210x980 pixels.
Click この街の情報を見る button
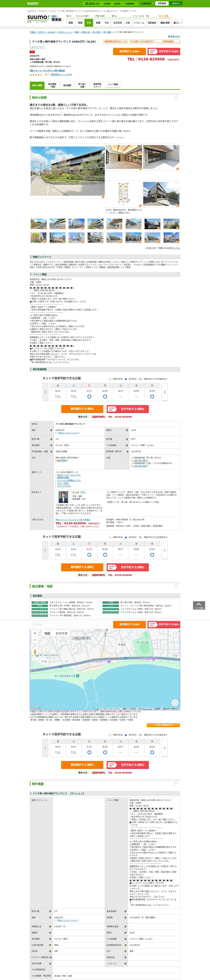pyautogui.click(x=164, y=725)
